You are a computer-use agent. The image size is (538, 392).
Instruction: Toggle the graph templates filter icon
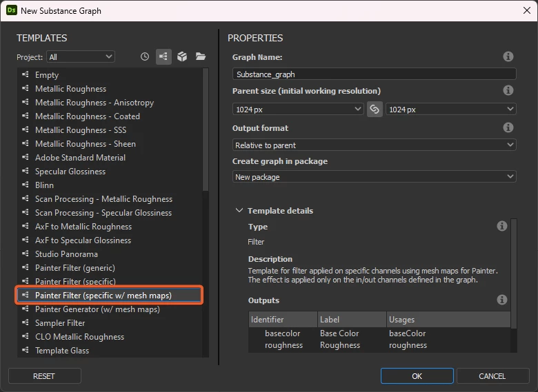[163, 56]
